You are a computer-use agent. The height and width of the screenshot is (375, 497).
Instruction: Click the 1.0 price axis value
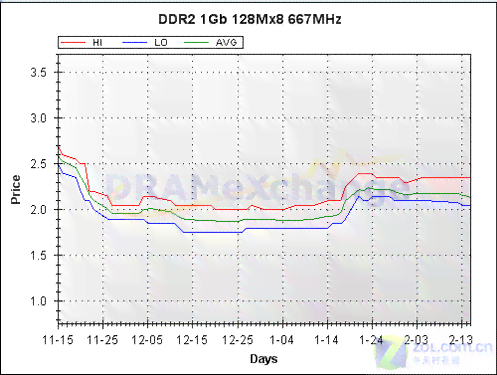39,301
